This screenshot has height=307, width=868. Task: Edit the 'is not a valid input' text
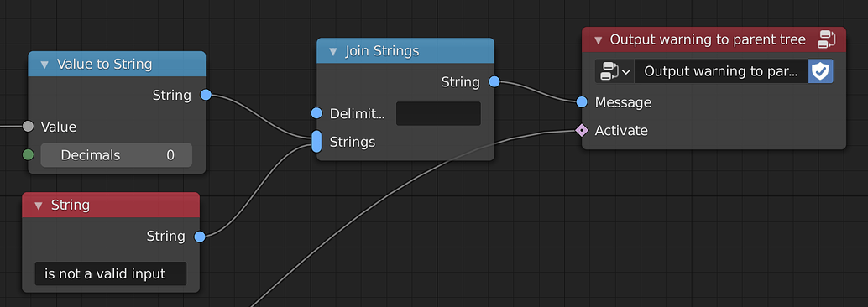[x=111, y=273]
